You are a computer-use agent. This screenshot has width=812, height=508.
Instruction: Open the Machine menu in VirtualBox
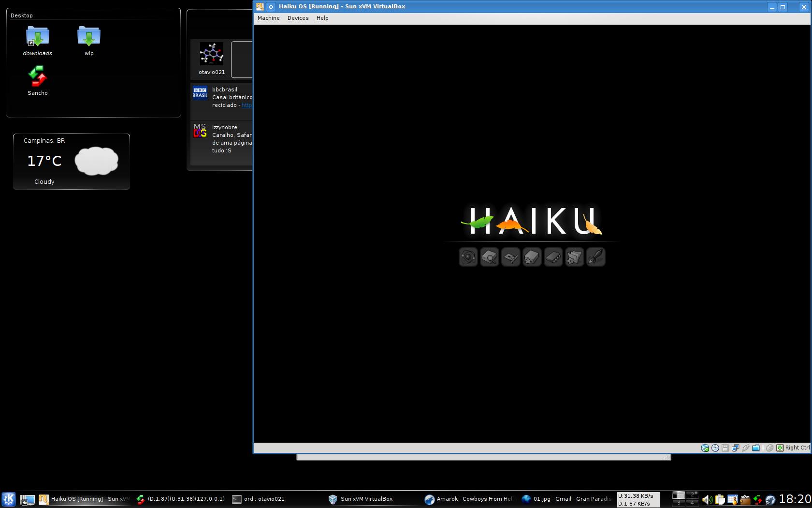268,18
